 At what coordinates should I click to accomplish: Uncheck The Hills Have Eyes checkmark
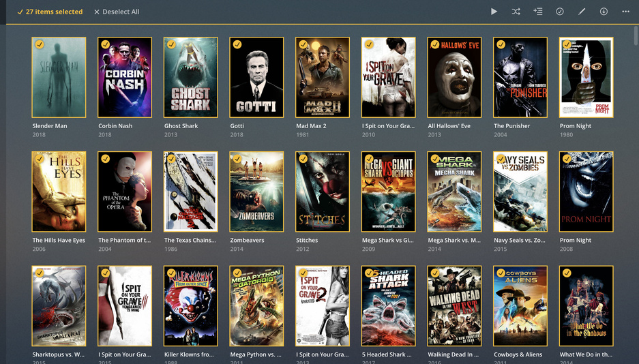pos(39,159)
